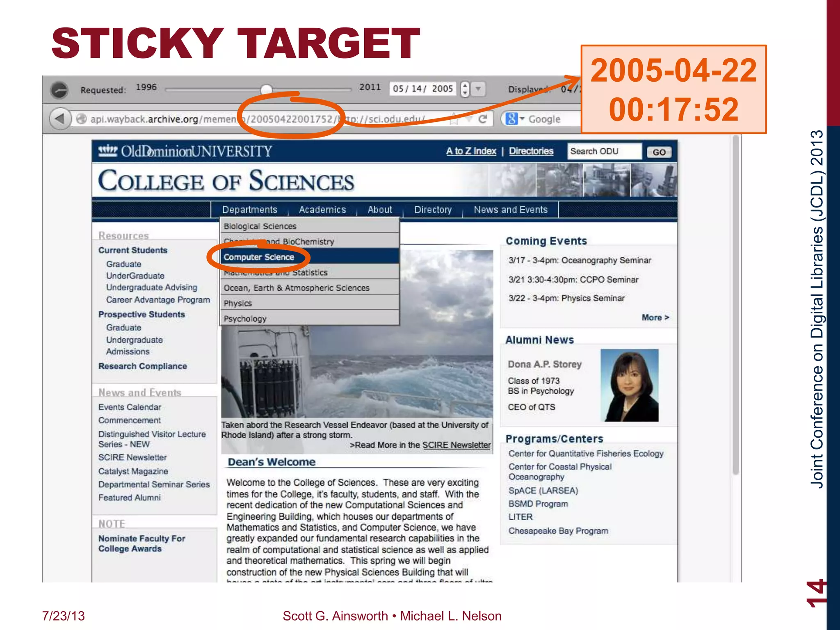Click the College of Sciences banner heading
The height and width of the screenshot is (630, 840).
226,180
